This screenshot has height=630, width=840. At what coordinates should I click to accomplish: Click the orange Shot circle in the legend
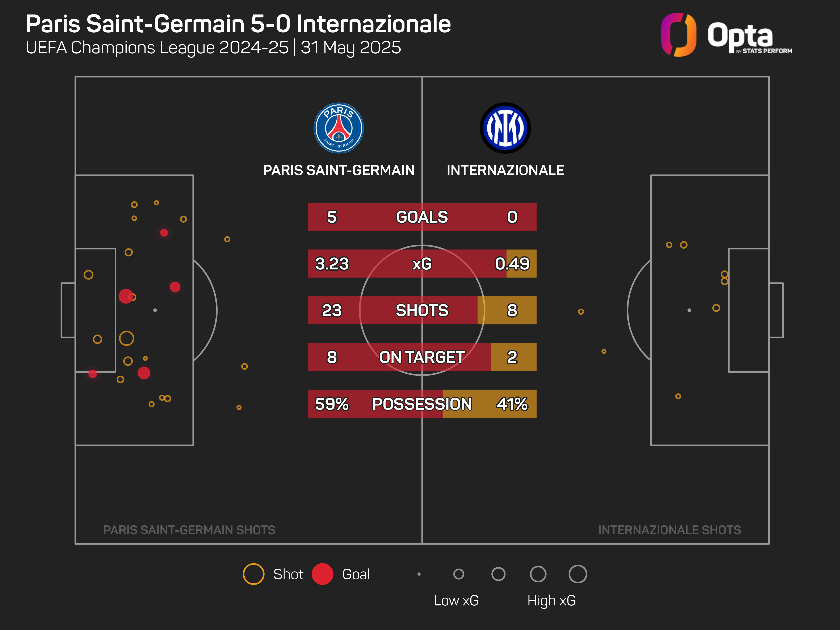(253, 574)
